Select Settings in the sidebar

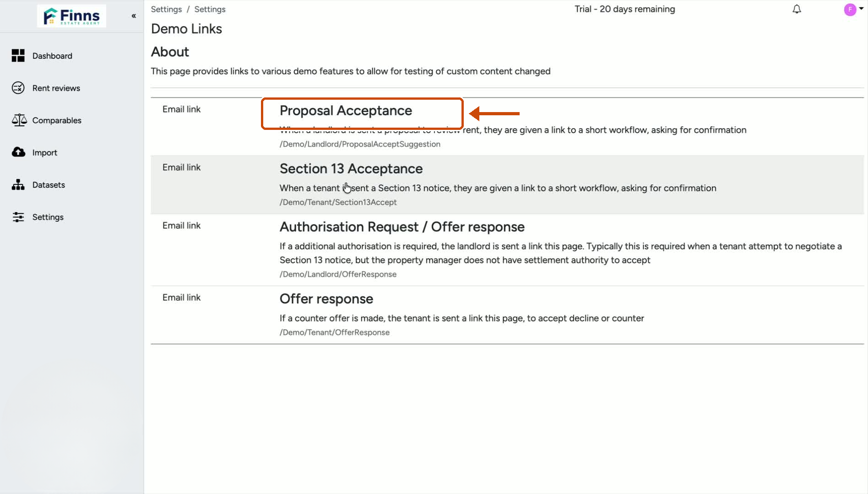48,217
